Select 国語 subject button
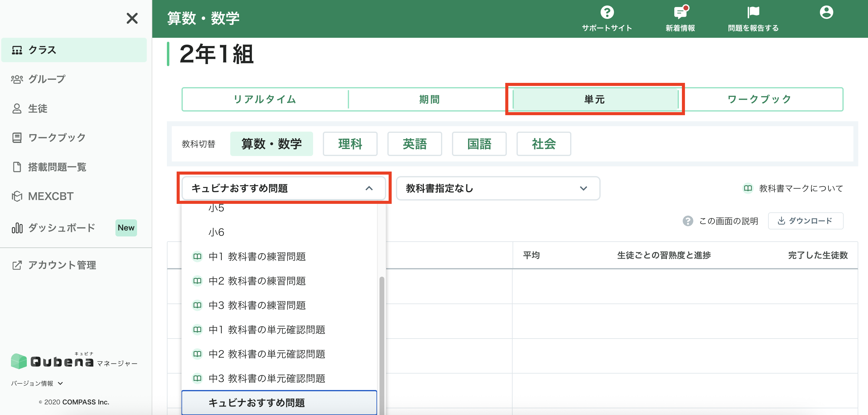Viewport: 868px width, 415px height. [x=479, y=144]
